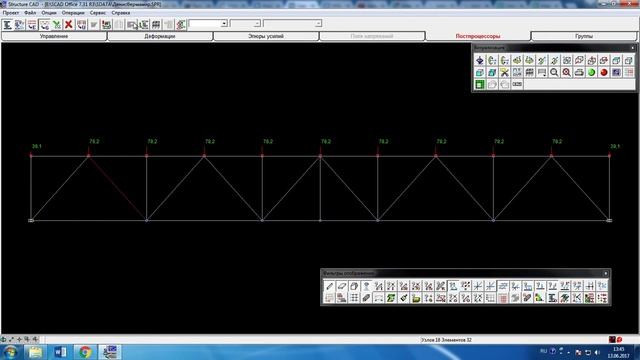
Task: Select the red highlighted diagonal truss member
Action: tap(118, 188)
